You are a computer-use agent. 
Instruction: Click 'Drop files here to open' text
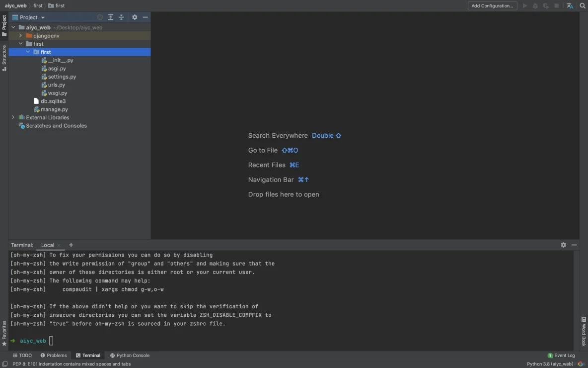(284, 194)
